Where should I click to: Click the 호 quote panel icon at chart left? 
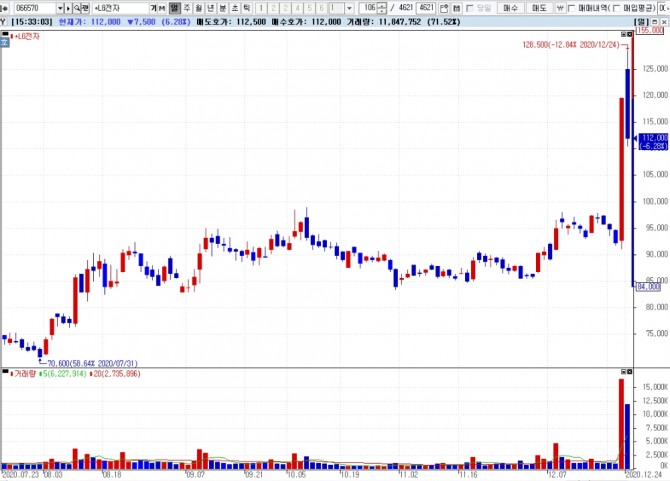[x=4, y=42]
